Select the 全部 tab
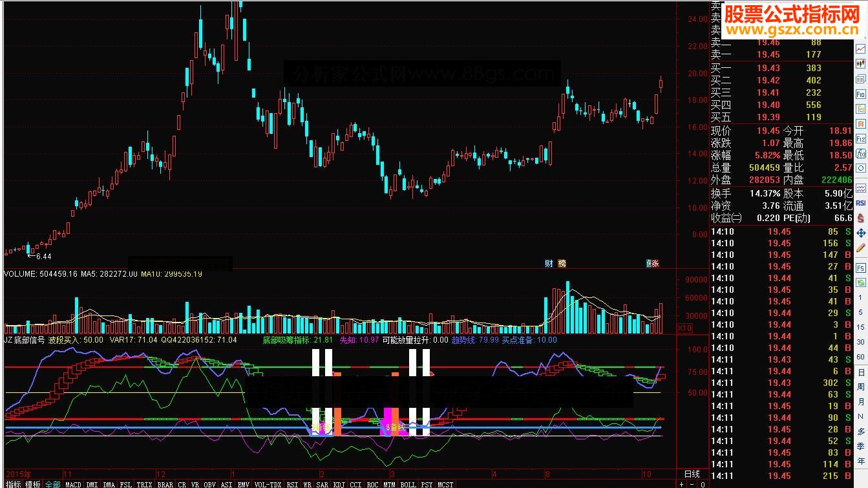868x488 pixels. (53, 483)
